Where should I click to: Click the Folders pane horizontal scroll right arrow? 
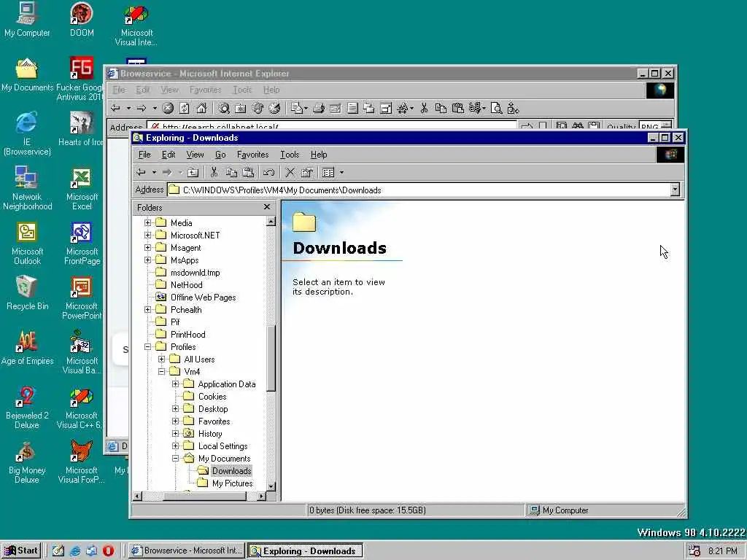tap(261, 496)
